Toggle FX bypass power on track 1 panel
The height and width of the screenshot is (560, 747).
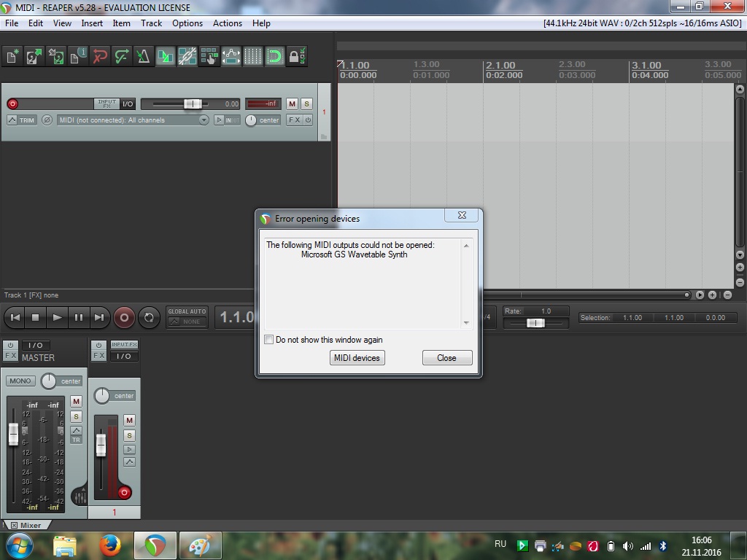pyautogui.click(x=309, y=120)
